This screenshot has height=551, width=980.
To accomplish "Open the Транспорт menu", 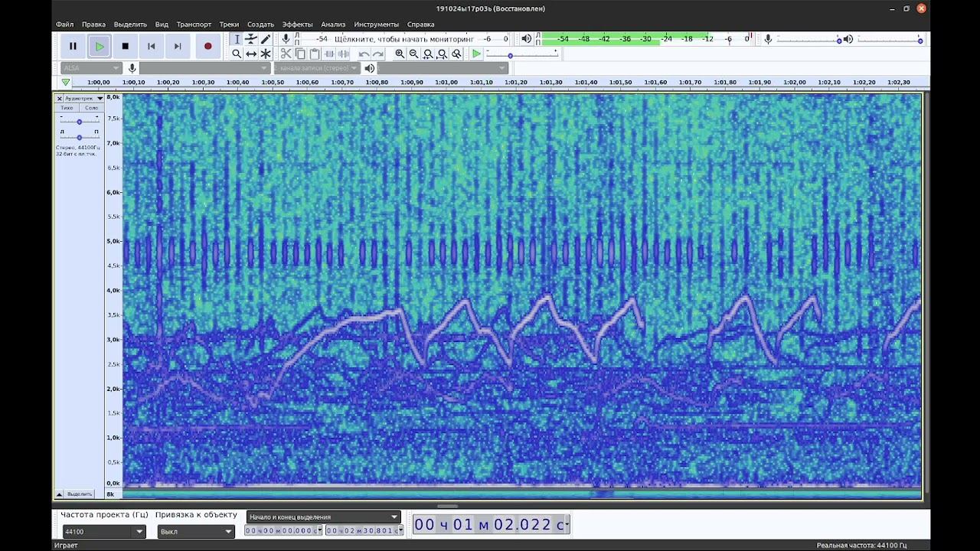I will [x=194, y=24].
